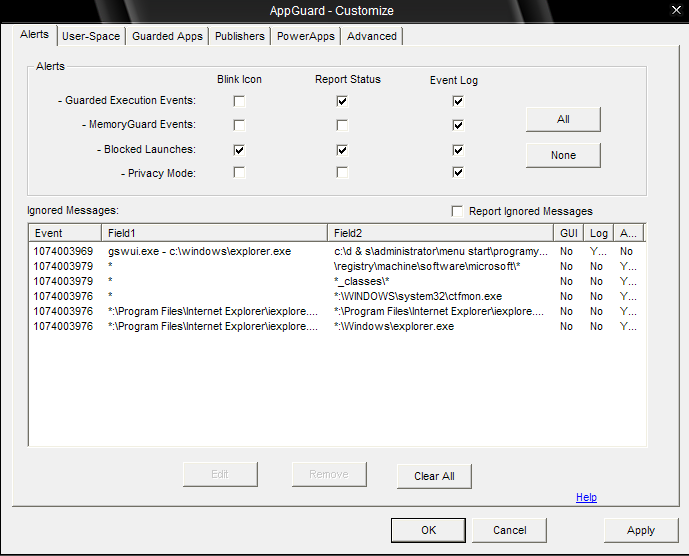Image resolution: width=689 pixels, height=556 pixels.
Task: Select gswui.exe - c:\windows\explorer.exe entry
Action: 199,251
